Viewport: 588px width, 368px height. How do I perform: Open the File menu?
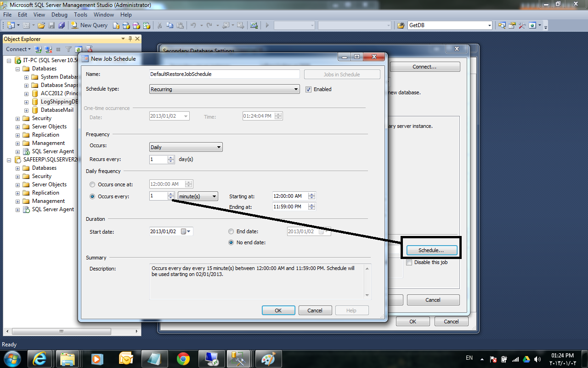pyautogui.click(x=8, y=15)
